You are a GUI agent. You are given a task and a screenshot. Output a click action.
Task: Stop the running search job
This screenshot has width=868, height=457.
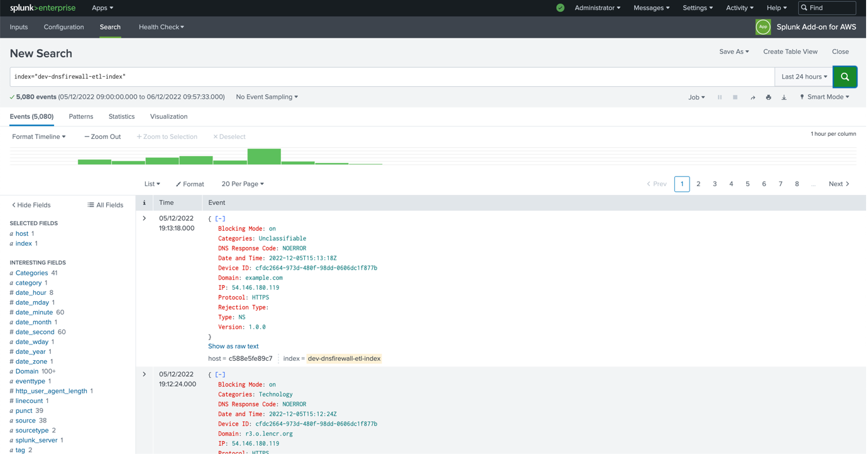coord(735,97)
